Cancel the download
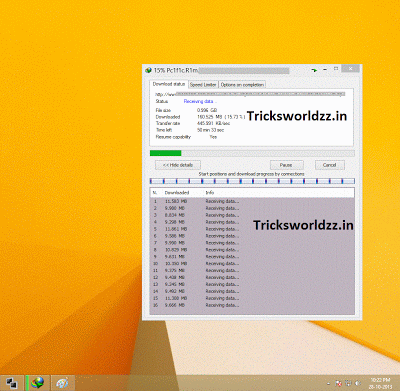This screenshot has height=391, width=400. click(330, 165)
